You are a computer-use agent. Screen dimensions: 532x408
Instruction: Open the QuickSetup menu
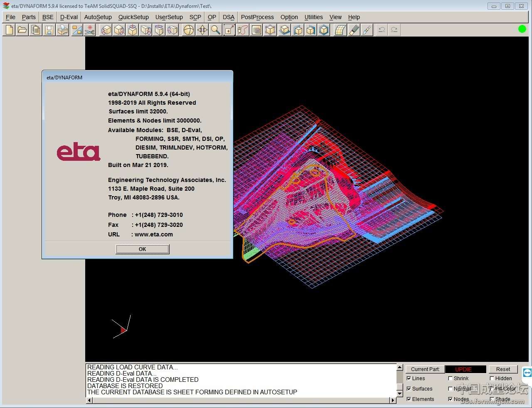pos(133,17)
